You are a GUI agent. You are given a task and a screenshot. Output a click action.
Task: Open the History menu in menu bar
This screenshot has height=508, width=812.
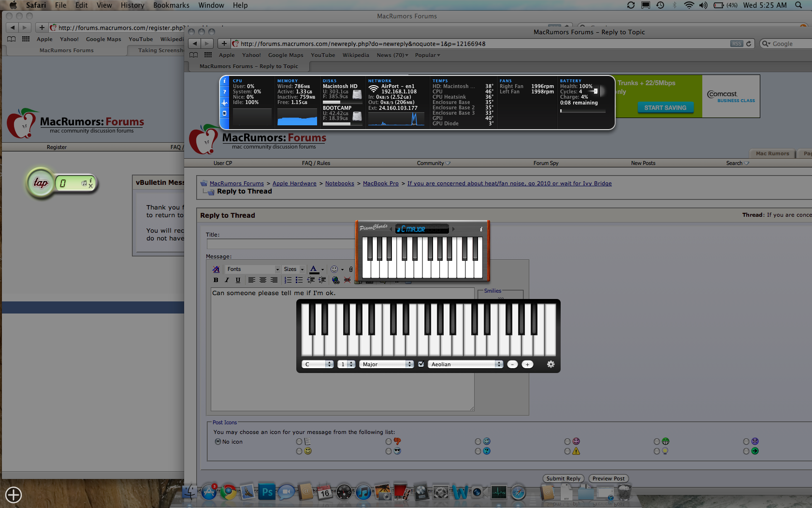tap(132, 5)
